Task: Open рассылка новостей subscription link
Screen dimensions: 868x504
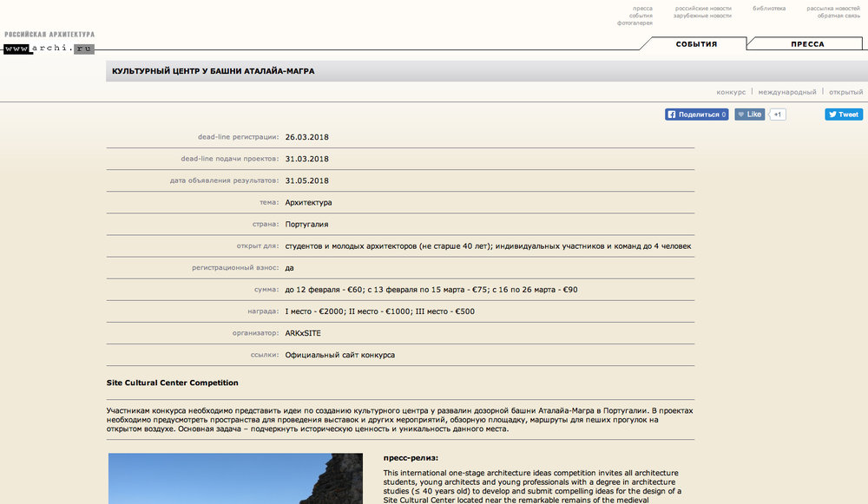Action: coord(832,9)
